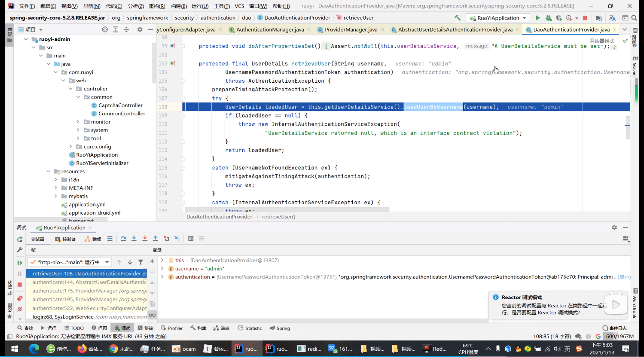
Task: Expand the 'this' variable node
Action: point(162,260)
